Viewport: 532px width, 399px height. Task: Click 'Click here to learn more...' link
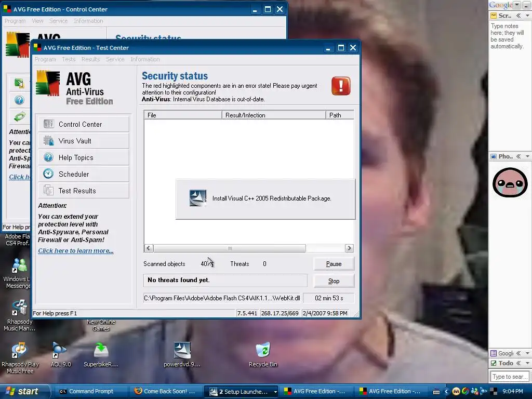click(76, 251)
